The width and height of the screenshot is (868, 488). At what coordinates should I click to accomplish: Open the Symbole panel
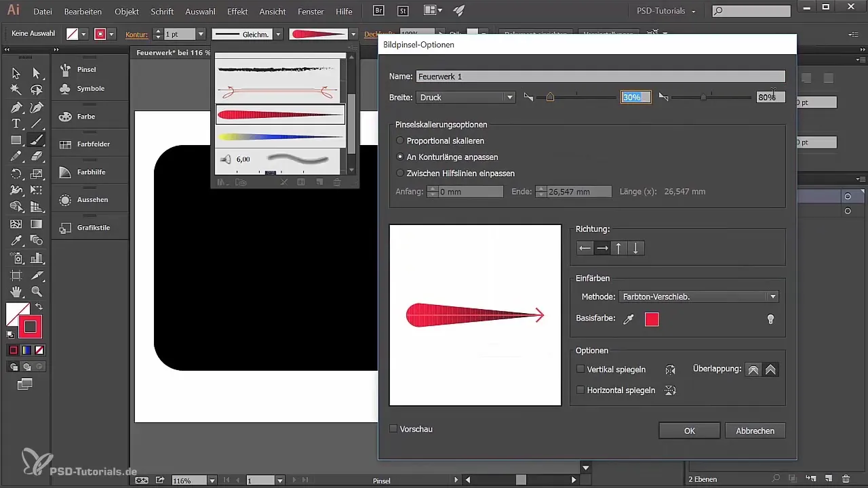pos(90,89)
